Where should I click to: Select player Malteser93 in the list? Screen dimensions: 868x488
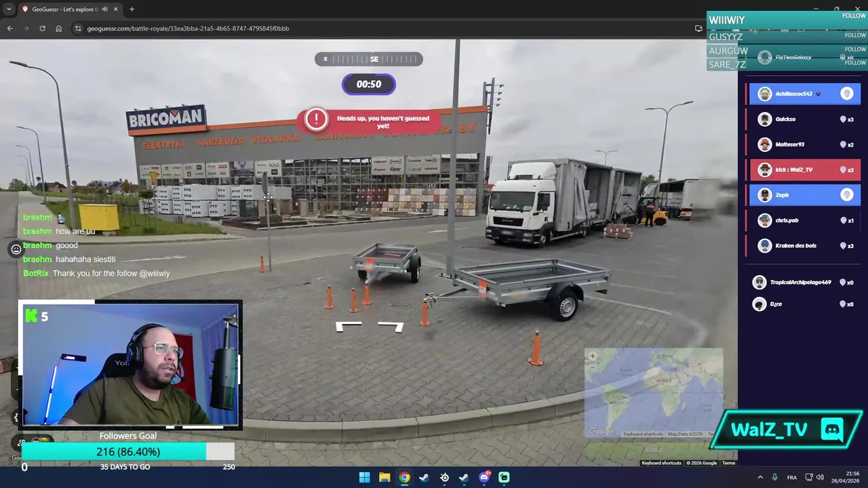pyautogui.click(x=805, y=144)
